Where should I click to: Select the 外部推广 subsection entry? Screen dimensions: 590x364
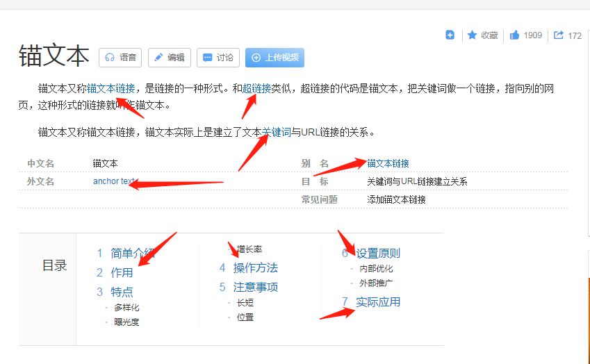point(376,283)
